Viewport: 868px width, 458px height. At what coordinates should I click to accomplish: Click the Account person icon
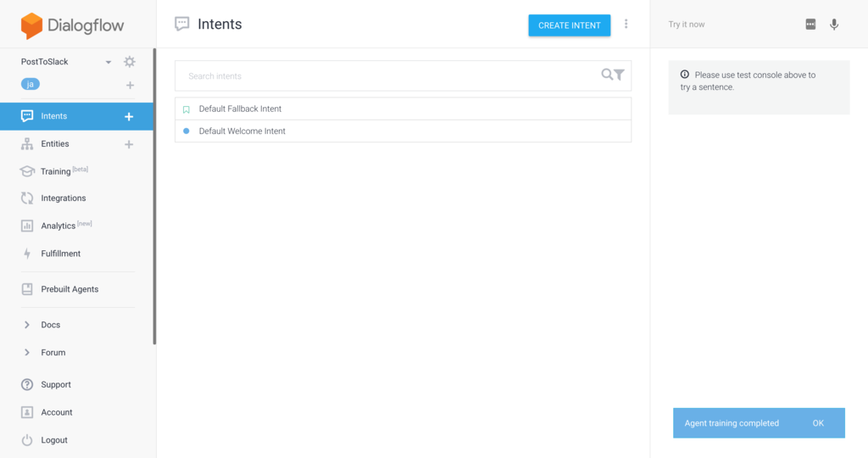[26, 412]
